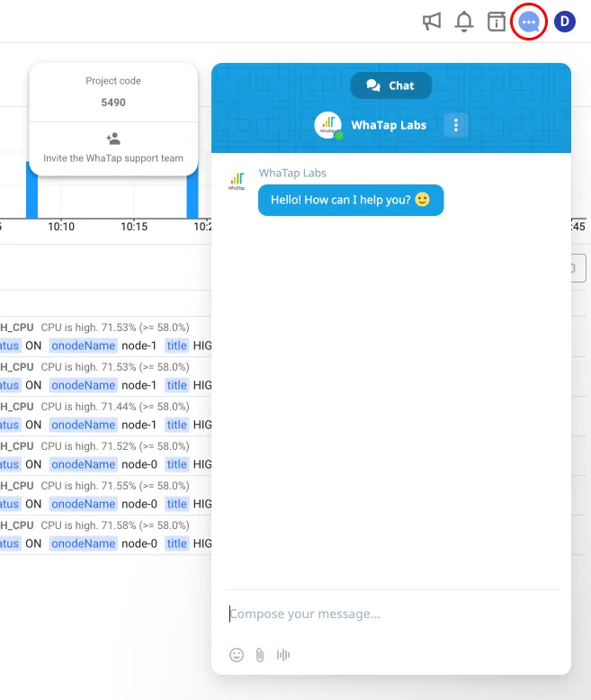Open the user profile avatar D

tap(565, 22)
